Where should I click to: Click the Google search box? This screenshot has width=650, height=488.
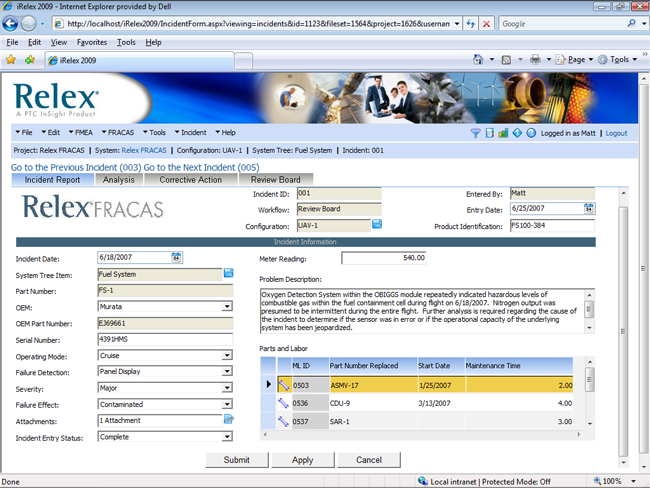click(x=562, y=24)
